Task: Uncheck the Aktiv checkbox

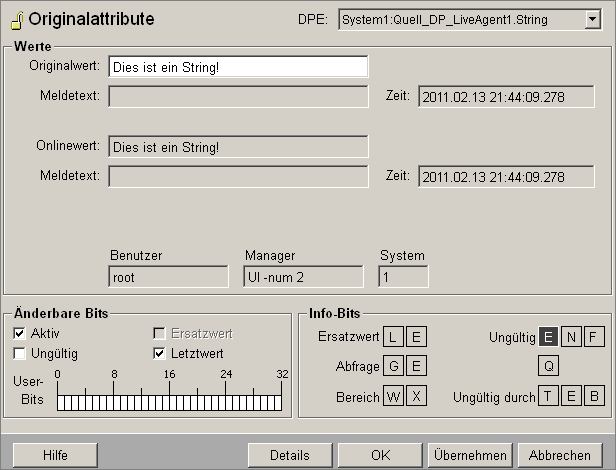Action: (20, 333)
